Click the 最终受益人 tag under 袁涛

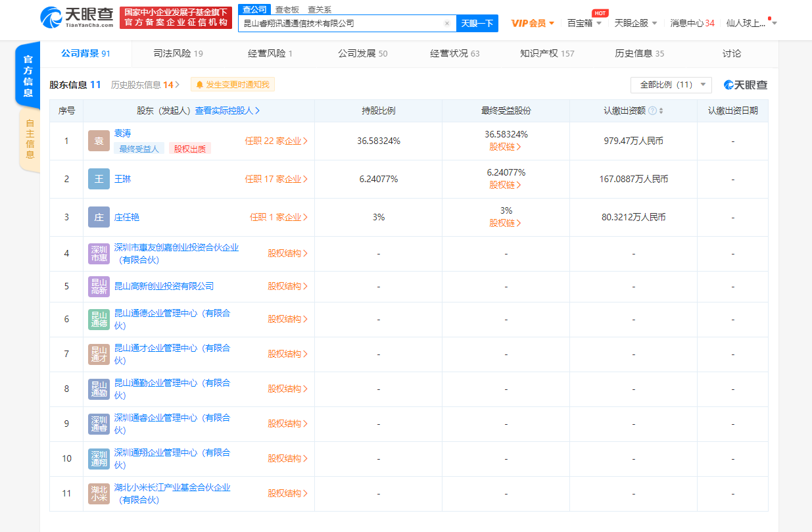click(139, 149)
